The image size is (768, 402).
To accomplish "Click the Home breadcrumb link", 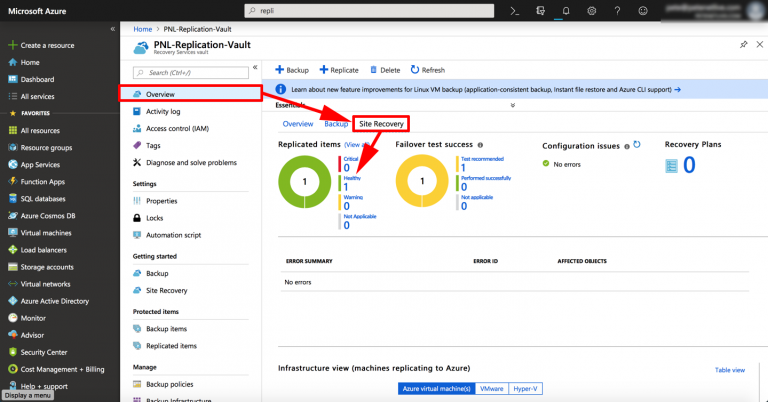I will [x=143, y=29].
